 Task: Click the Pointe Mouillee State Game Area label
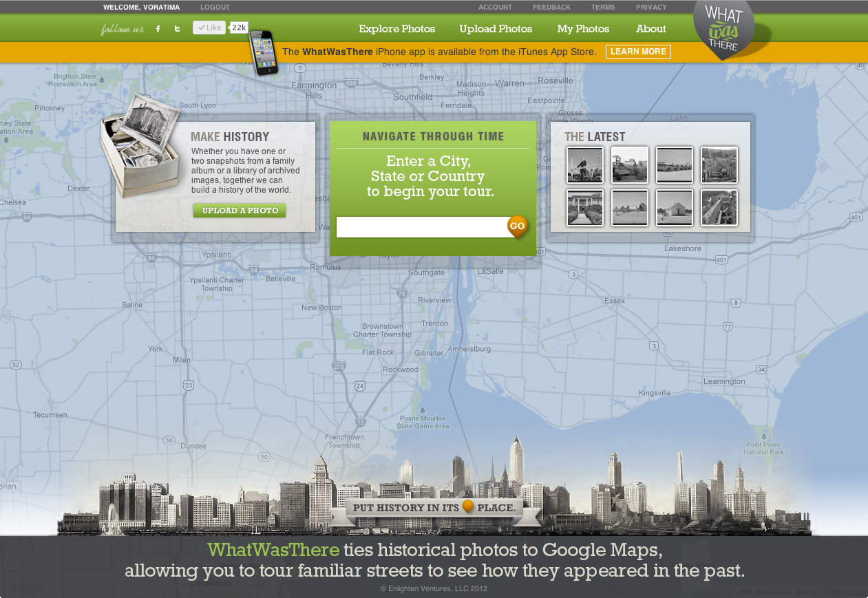[x=423, y=422]
